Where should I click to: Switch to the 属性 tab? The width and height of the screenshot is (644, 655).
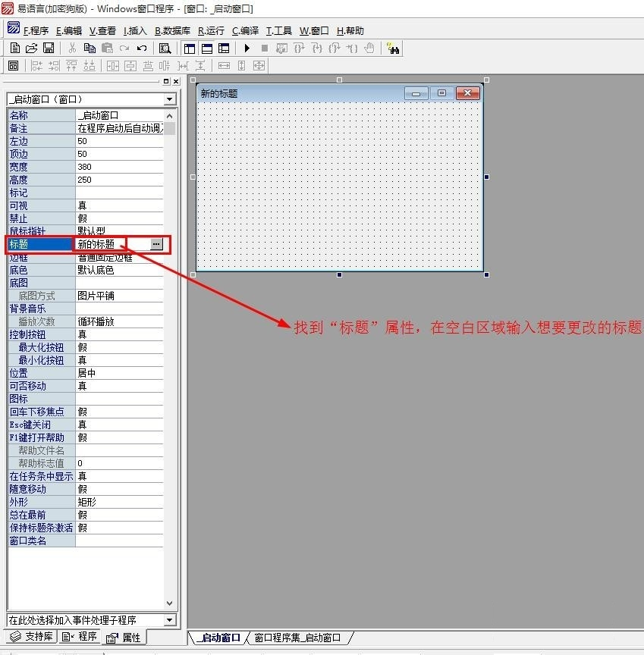(124, 638)
